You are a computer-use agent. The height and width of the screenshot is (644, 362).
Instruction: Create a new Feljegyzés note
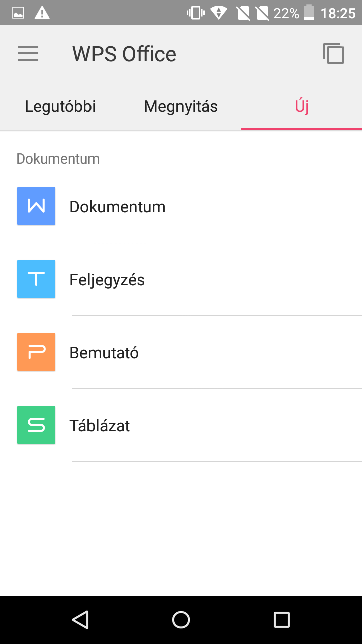coord(107,280)
